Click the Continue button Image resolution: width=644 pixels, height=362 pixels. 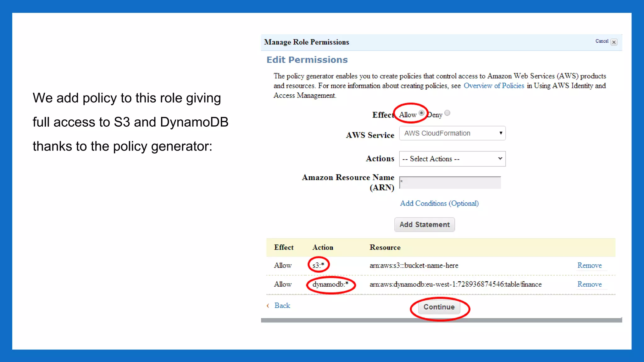tap(439, 307)
